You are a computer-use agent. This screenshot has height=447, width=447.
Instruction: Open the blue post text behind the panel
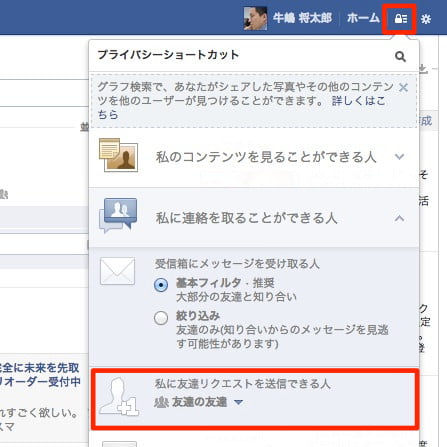click(40, 375)
